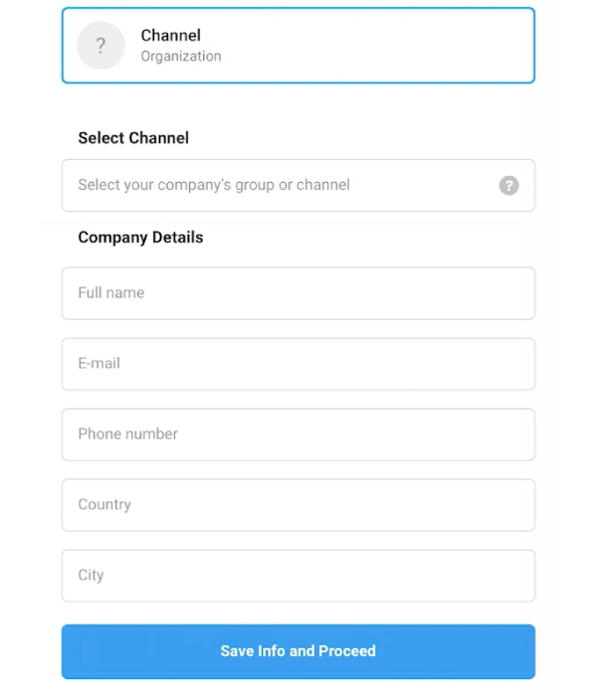Click the Channel title text in card
The width and height of the screenshot is (597, 700).
pyautogui.click(x=171, y=35)
